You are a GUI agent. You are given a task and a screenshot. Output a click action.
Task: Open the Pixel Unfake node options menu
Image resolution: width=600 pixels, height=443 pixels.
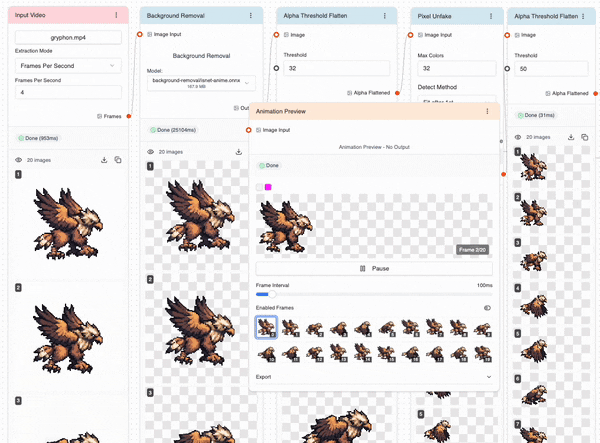pyautogui.click(x=491, y=16)
